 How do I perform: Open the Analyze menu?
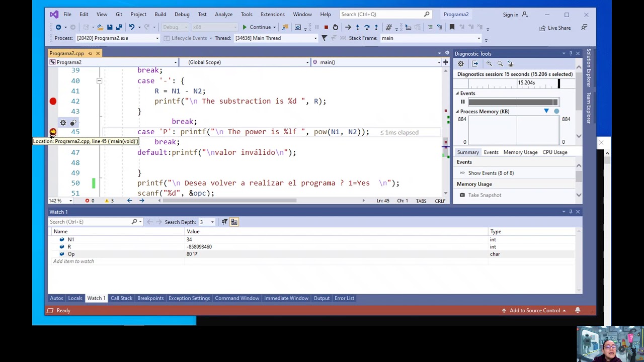tap(223, 15)
